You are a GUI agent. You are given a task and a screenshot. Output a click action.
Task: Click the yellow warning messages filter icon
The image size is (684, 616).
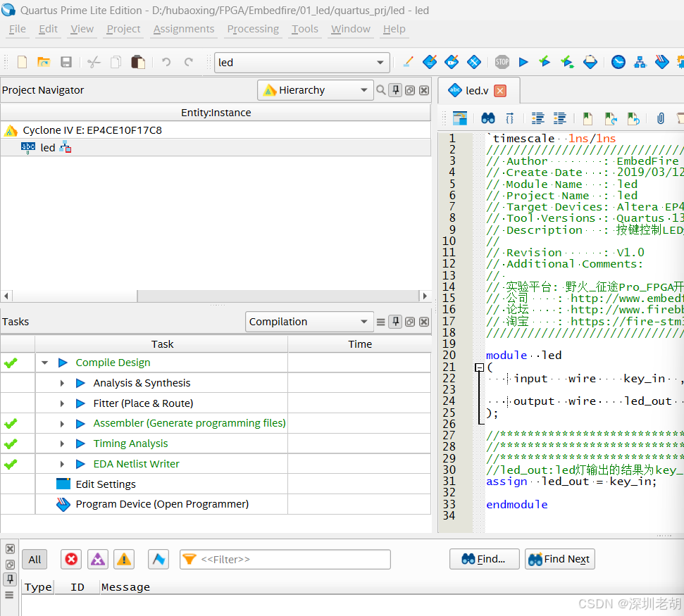tap(124, 559)
